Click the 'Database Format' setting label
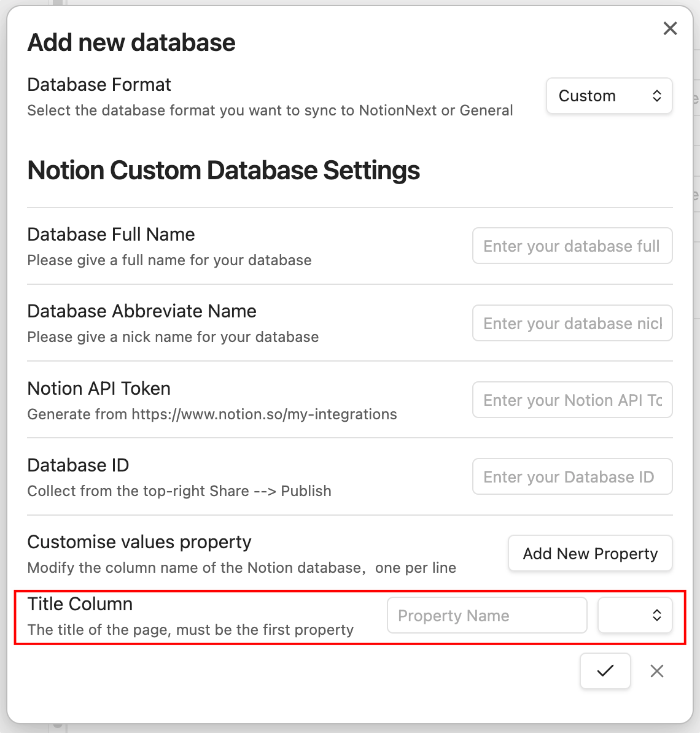The image size is (700, 733). tap(99, 85)
